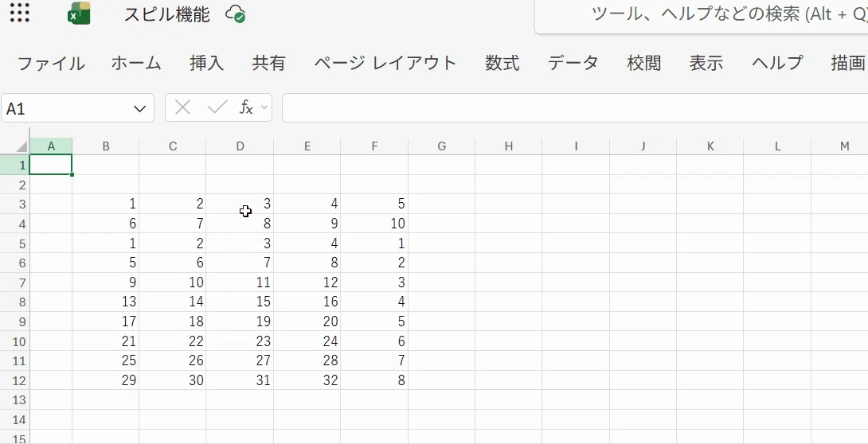
Task: Click the search box for tools and help
Action: [702, 15]
